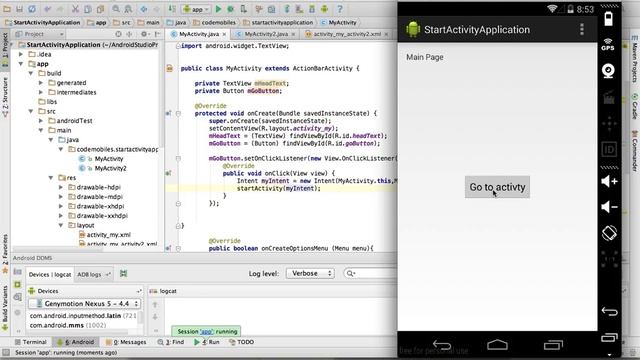This screenshot has width=640, height=360.
Task: Collapse the build folder
Action: point(31,73)
